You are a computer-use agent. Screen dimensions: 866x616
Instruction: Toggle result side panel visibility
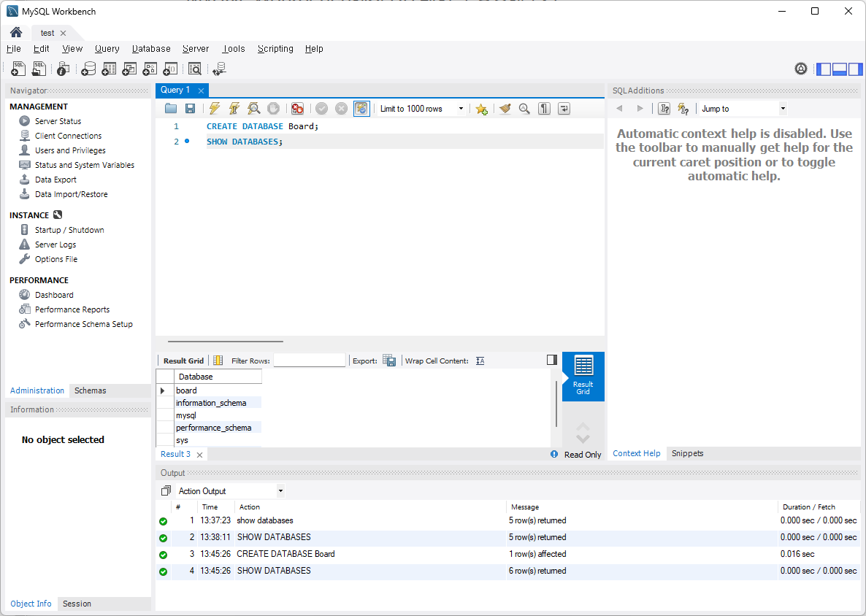tap(551, 360)
